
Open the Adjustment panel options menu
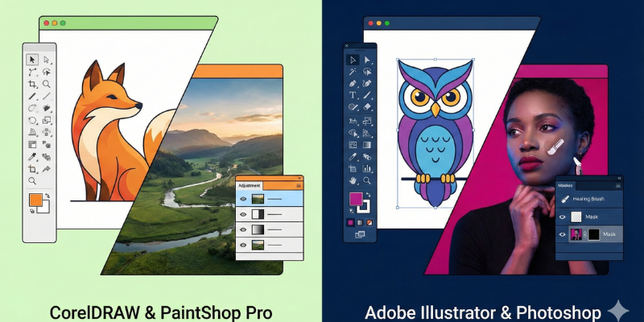point(298,185)
